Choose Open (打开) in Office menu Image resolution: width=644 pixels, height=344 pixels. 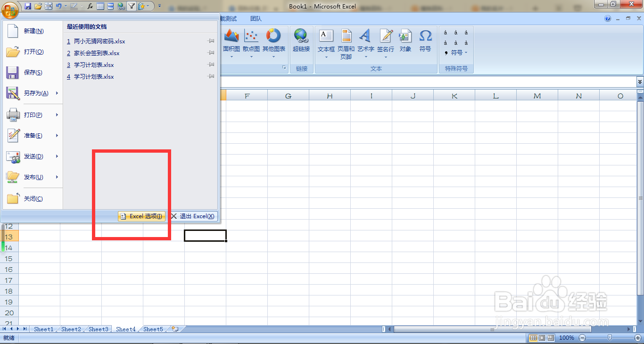32,52
